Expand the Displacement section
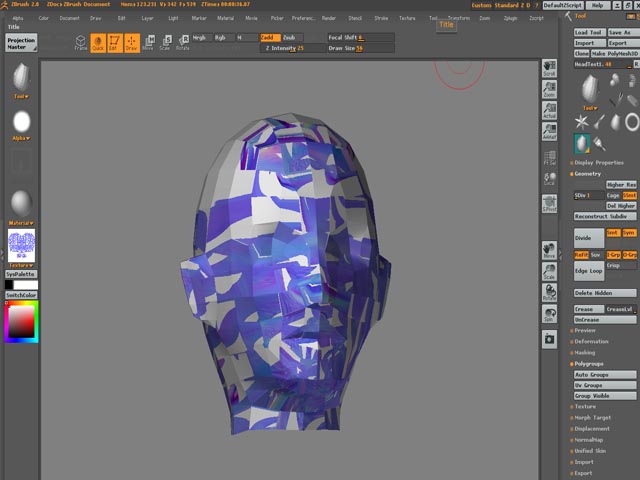 591,429
